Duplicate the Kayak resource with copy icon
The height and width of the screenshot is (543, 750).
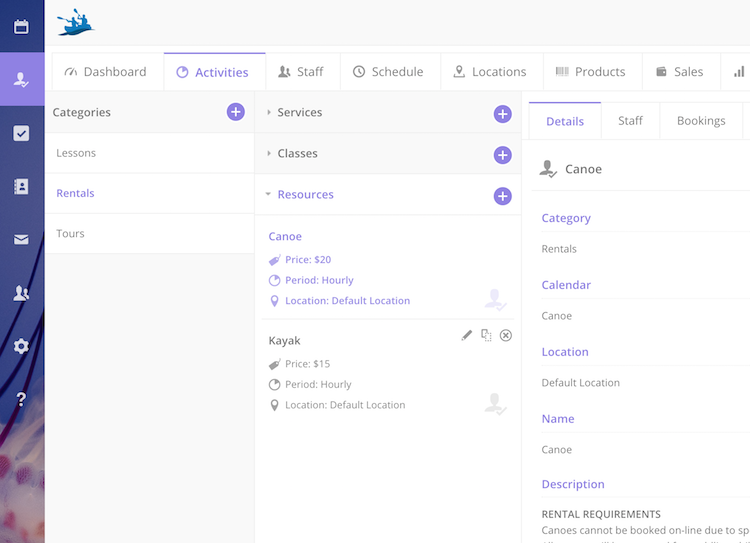pyautogui.click(x=486, y=335)
